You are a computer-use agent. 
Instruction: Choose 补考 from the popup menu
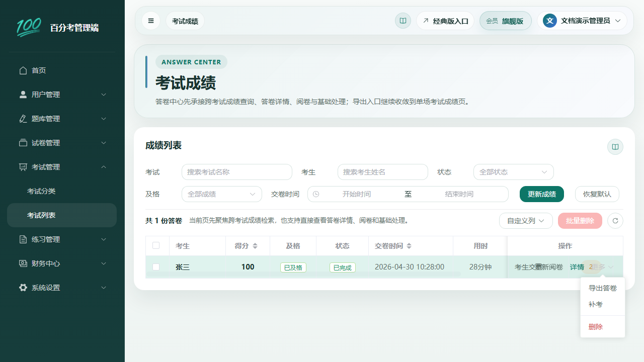[603, 304]
